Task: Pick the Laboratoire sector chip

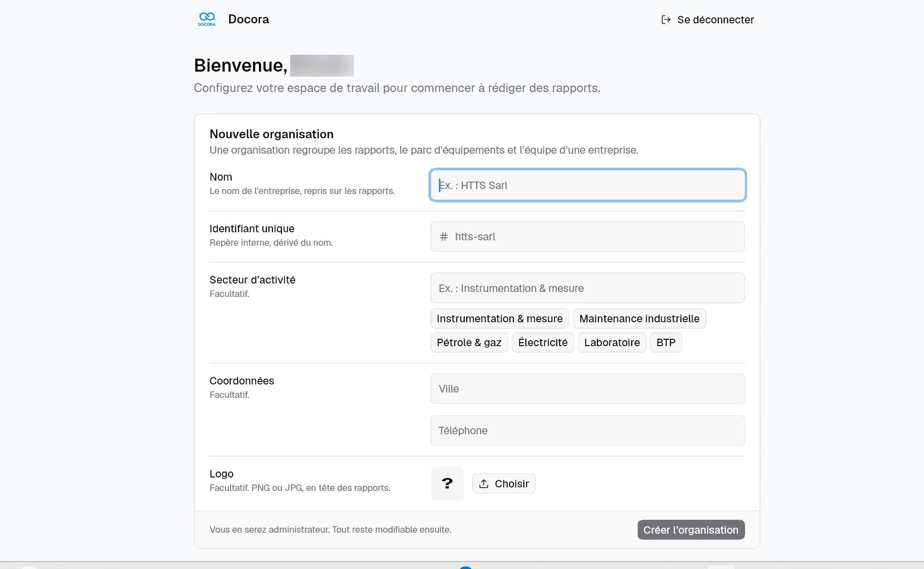Action: click(612, 343)
